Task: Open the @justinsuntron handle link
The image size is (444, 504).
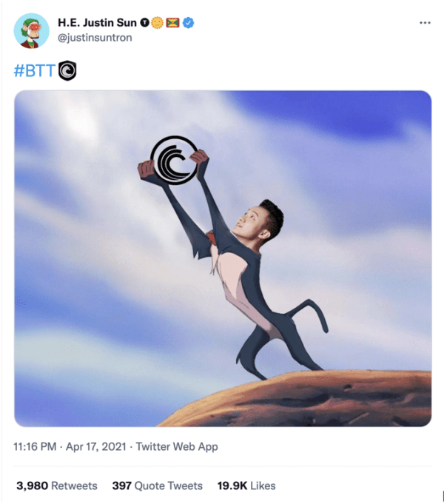Action: tap(95, 37)
